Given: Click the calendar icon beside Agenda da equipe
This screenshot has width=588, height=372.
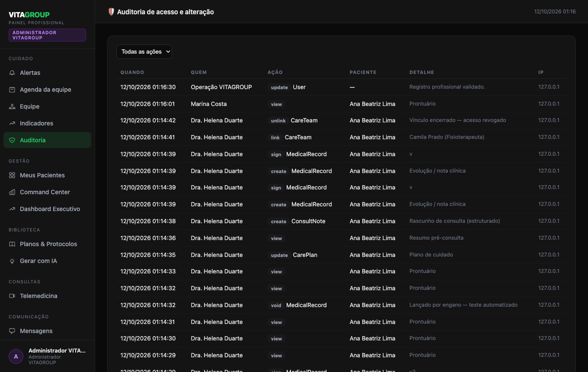Looking at the screenshot, I should (x=12, y=90).
